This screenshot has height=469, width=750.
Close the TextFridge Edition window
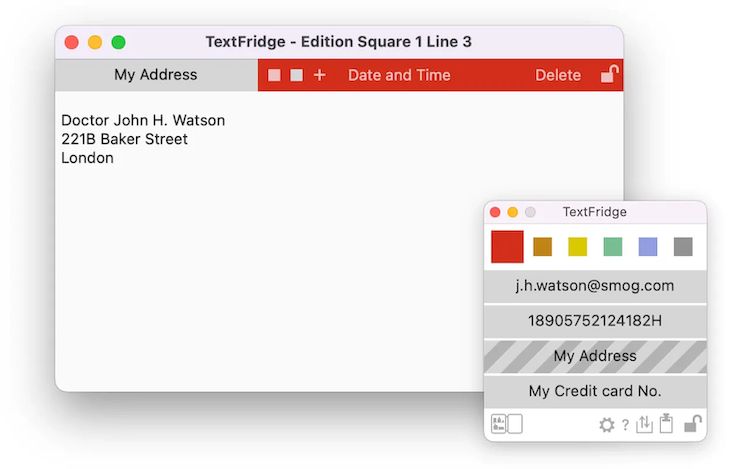(72, 42)
